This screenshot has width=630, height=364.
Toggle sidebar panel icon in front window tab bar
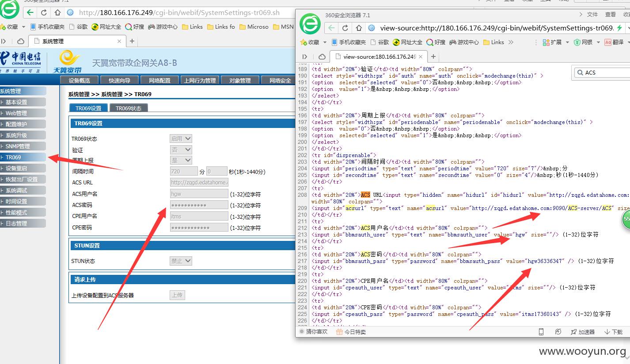pos(304,56)
